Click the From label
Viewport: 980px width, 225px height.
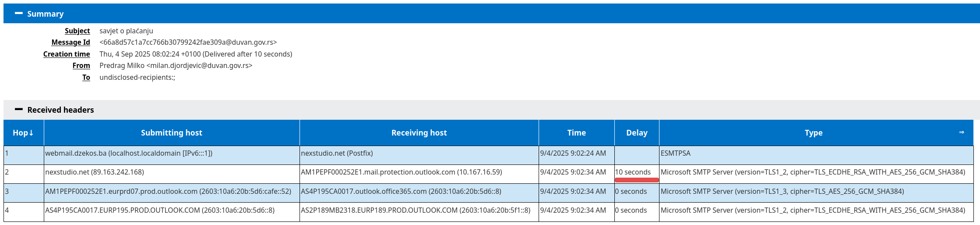click(x=81, y=65)
